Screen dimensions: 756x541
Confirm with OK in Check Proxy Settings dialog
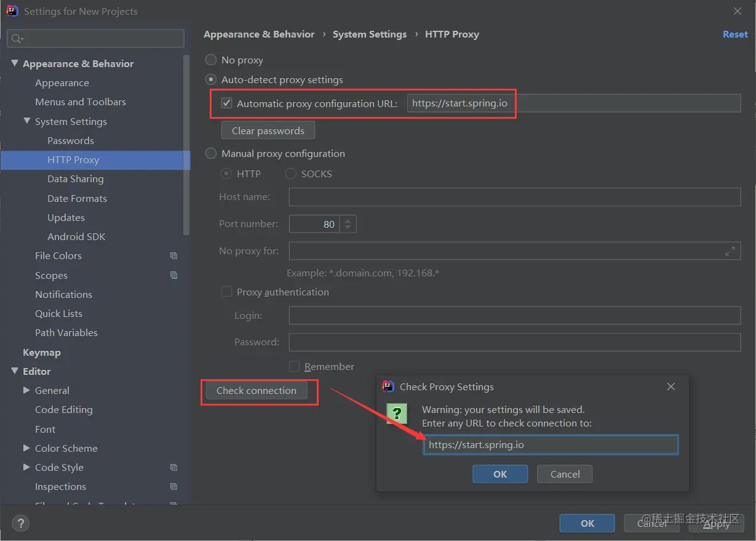tap(500, 474)
